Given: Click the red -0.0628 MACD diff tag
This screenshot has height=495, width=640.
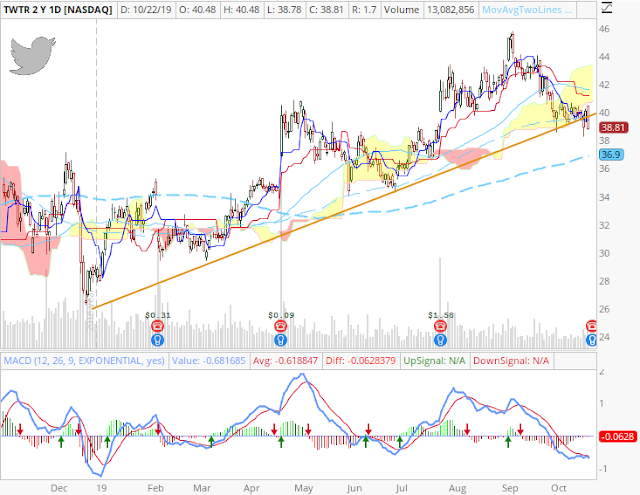Looking at the screenshot, I should click(x=618, y=437).
